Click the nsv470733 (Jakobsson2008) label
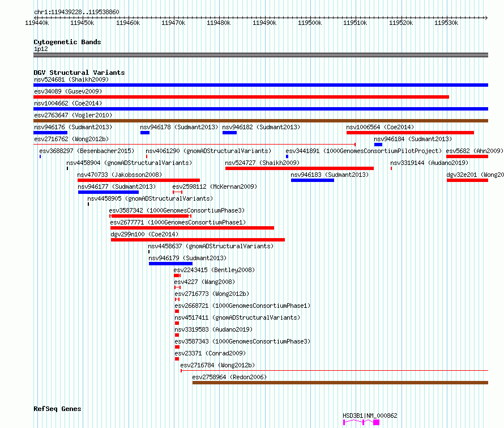Viewport: 504px width, 428px height. tap(119, 175)
